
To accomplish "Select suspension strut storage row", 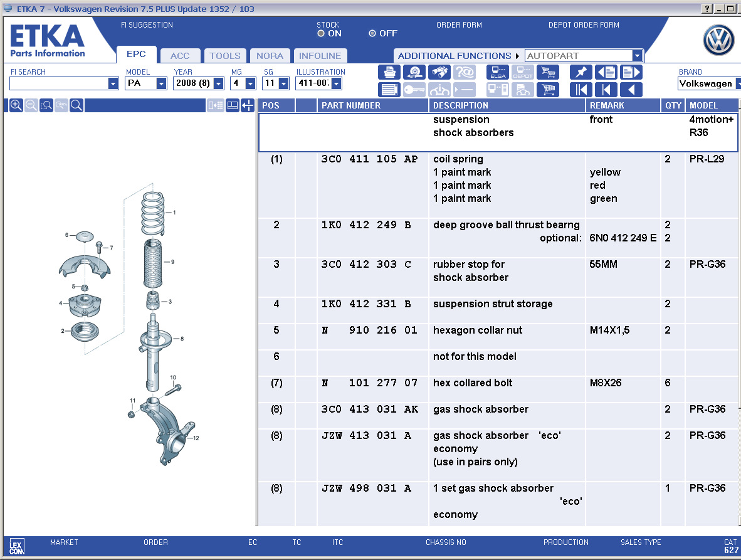I will click(498, 310).
